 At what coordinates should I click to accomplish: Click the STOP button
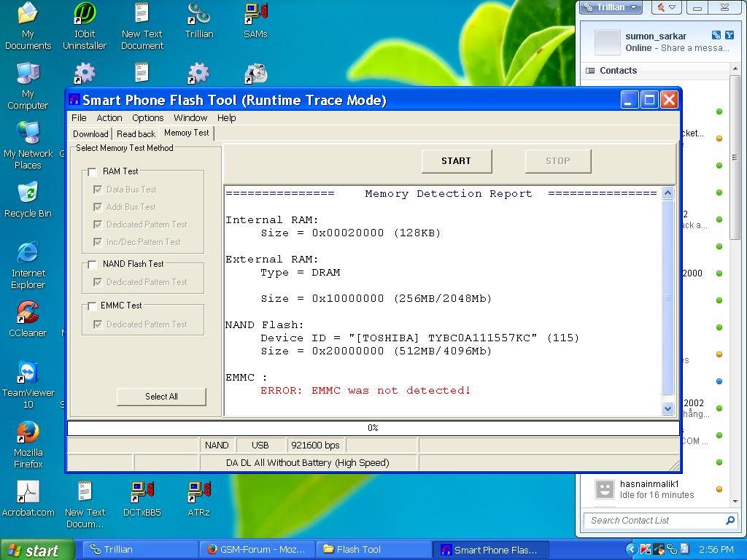click(x=558, y=161)
